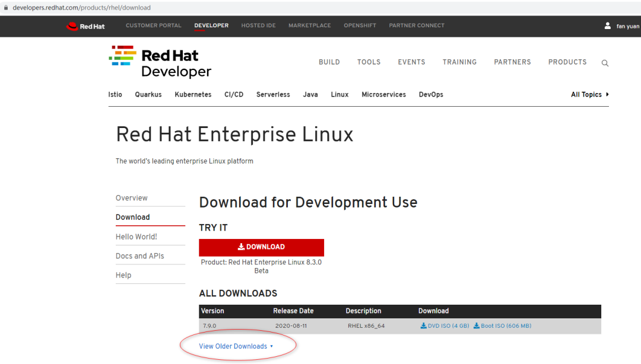Switch to the DEVELOPER section in the top bar

(211, 25)
